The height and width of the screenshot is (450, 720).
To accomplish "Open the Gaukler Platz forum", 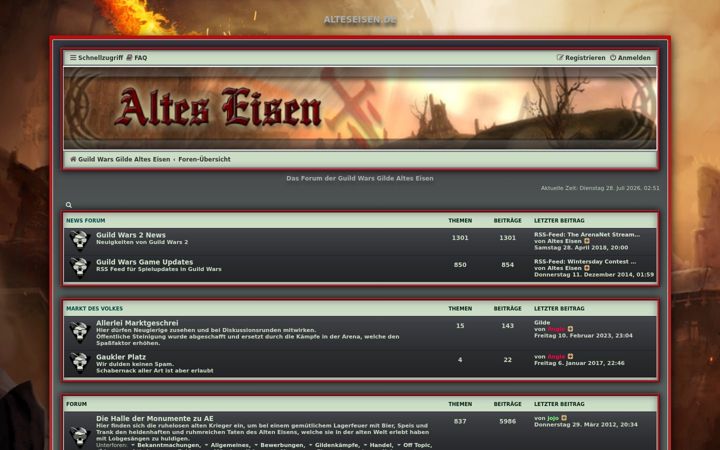I will [121, 357].
